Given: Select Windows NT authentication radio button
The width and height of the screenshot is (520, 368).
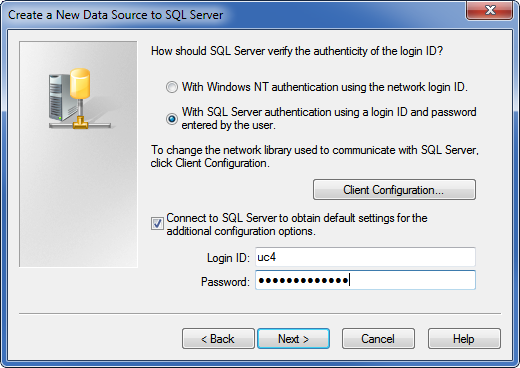Looking at the screenshot, I should pyautogui.click(x=172, y=87).
